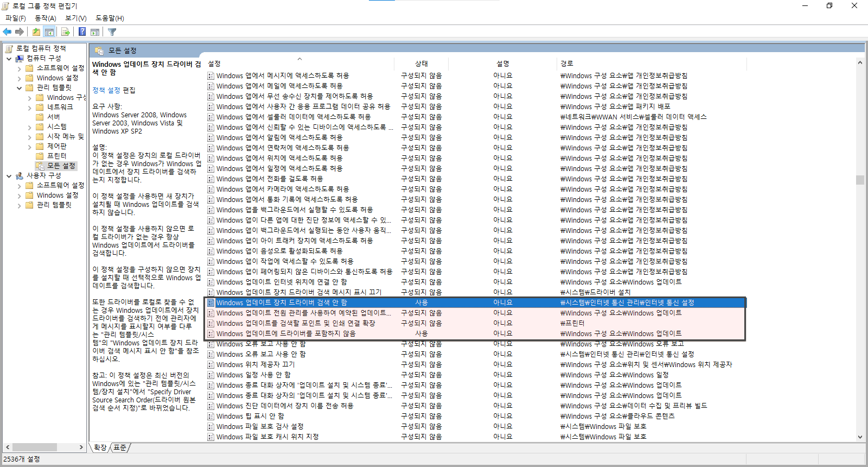Sort by the 경로 column header
868x467 pixels.
point(652,64)
